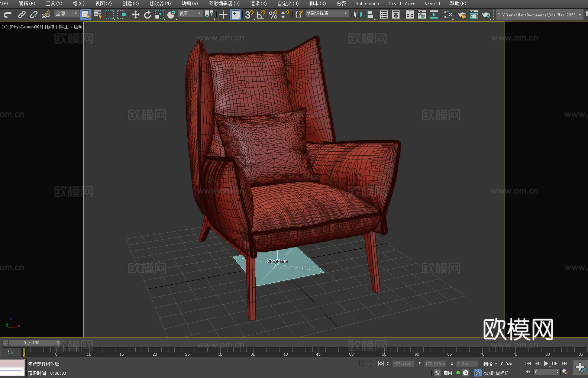588x378 pixels.
Task: Toggle Selection Lock padlock
Action: (371, 364)
